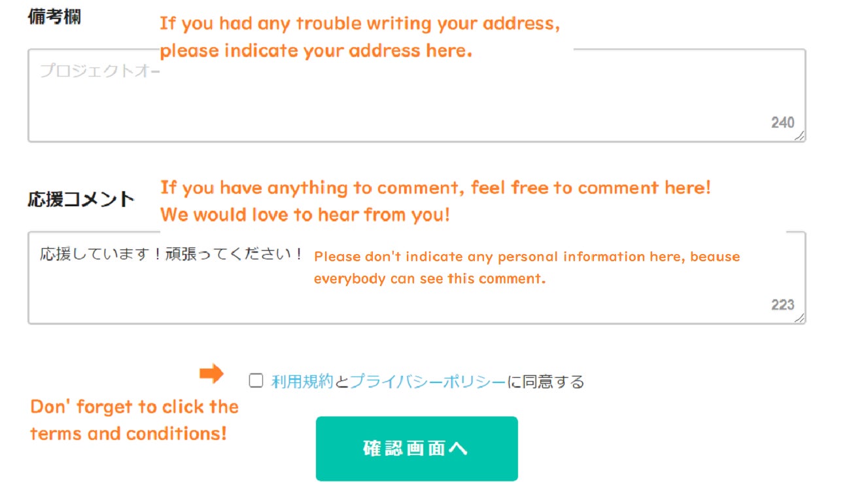Click the resize grip of 備考欄 text area
The width and height of the screenshot is (868, 493).
[x=799, y=136]
